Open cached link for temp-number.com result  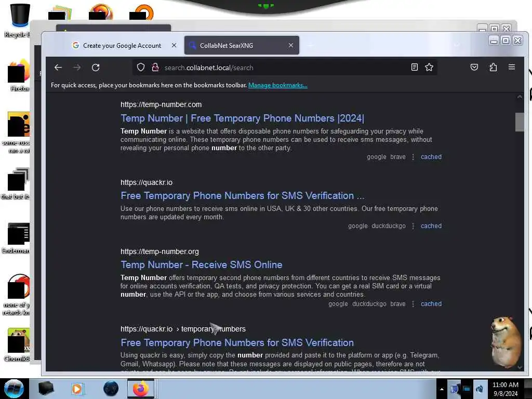coord(431,157)
